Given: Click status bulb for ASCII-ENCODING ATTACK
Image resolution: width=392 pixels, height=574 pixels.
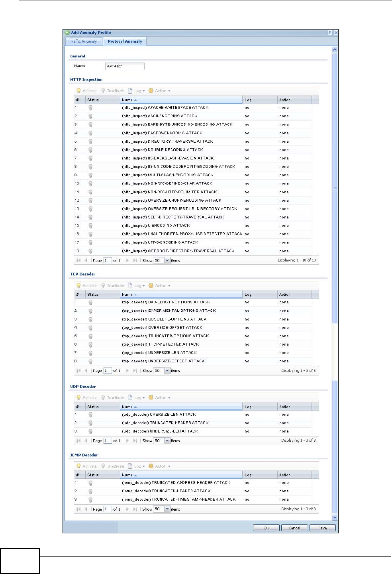Looking at the screenshot, I should click(90, 116).
